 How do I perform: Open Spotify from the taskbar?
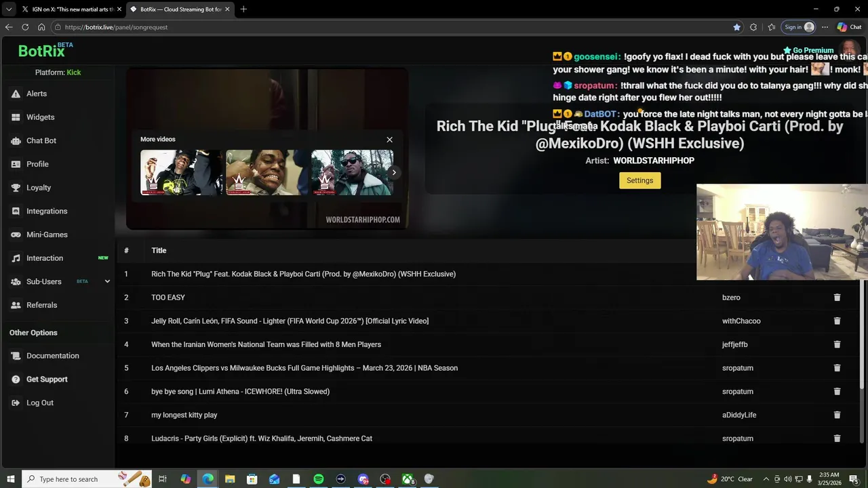point(319,479)
